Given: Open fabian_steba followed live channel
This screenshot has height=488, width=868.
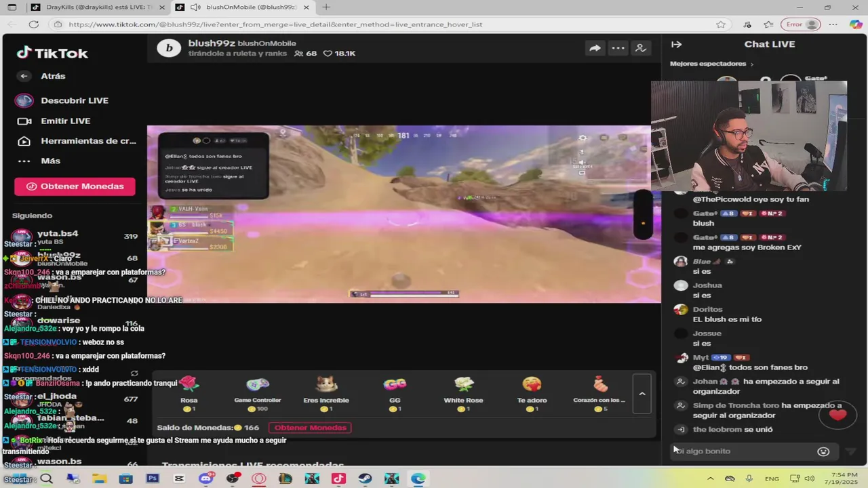Looking at the screenshot, I should [75, 420].
